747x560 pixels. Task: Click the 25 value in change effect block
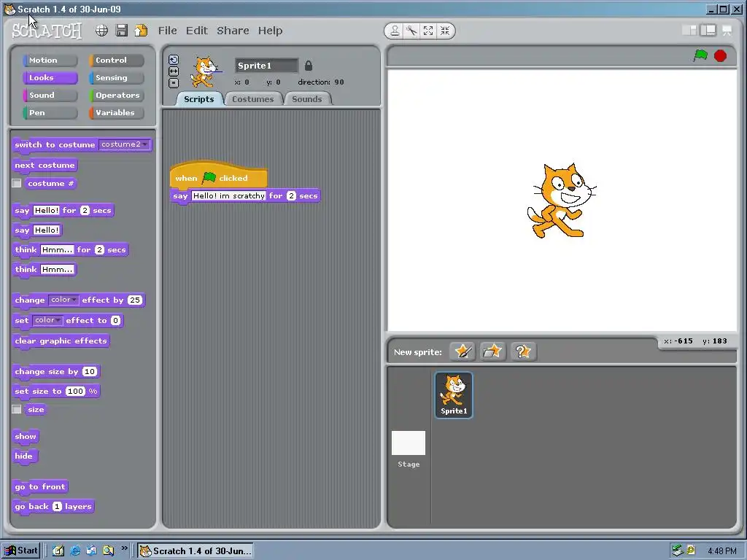(135, 300)
